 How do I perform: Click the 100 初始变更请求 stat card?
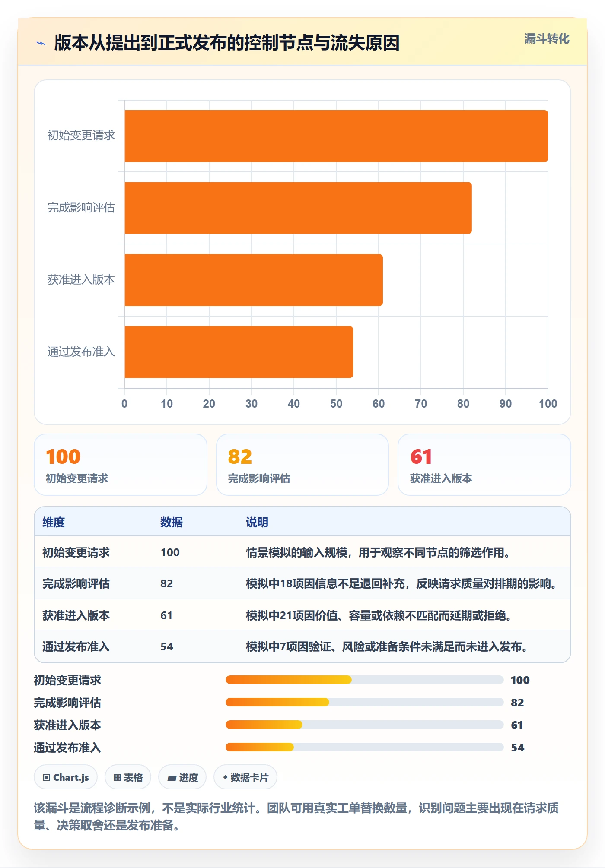121,465
